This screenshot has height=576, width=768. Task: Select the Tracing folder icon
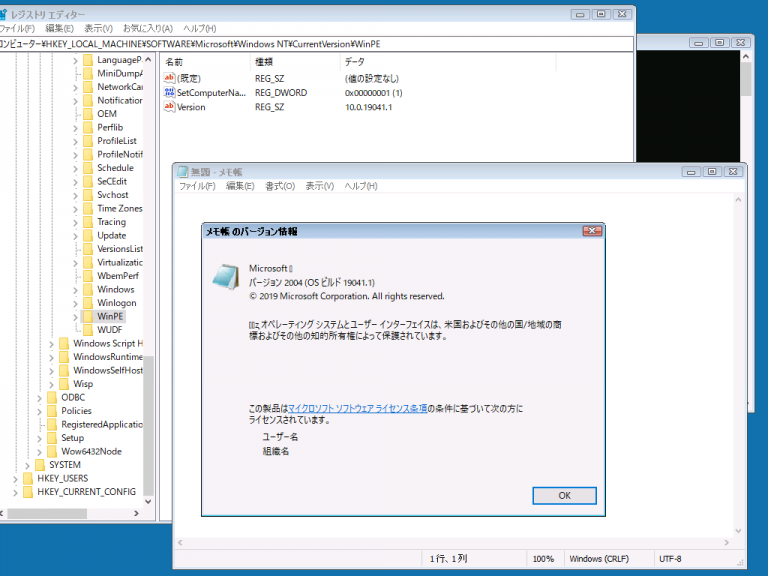(x=88, y=222)
